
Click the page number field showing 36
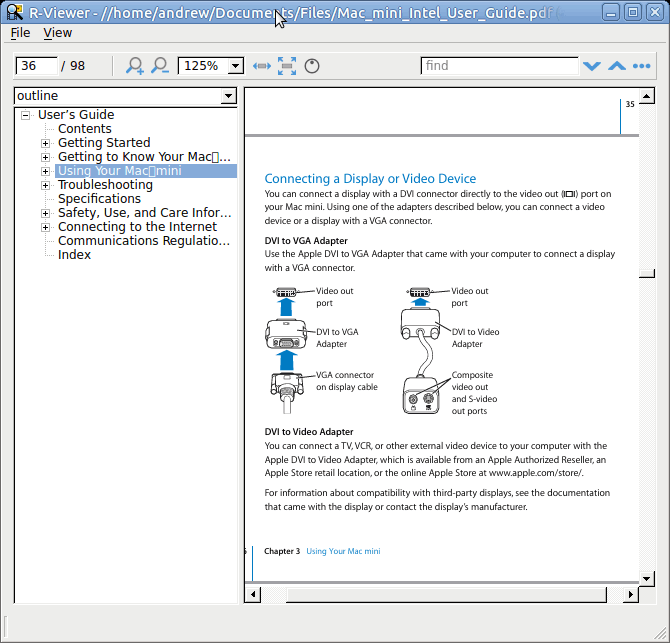pos(36,66)
